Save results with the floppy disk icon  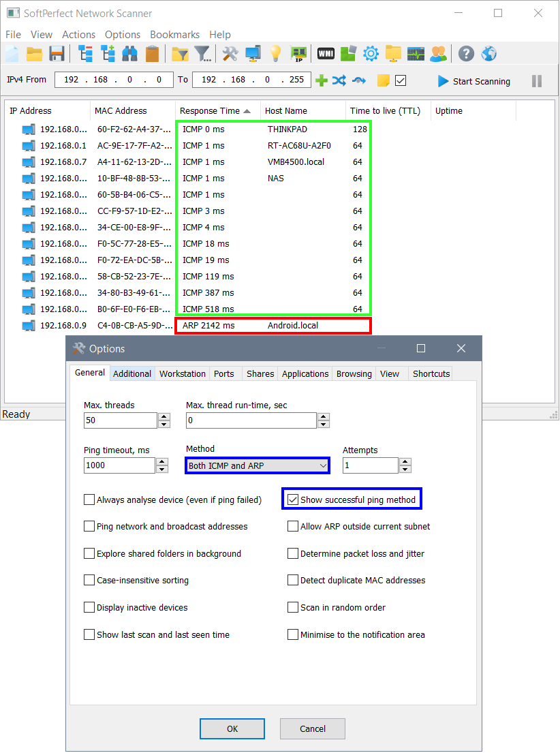(57, 54)
